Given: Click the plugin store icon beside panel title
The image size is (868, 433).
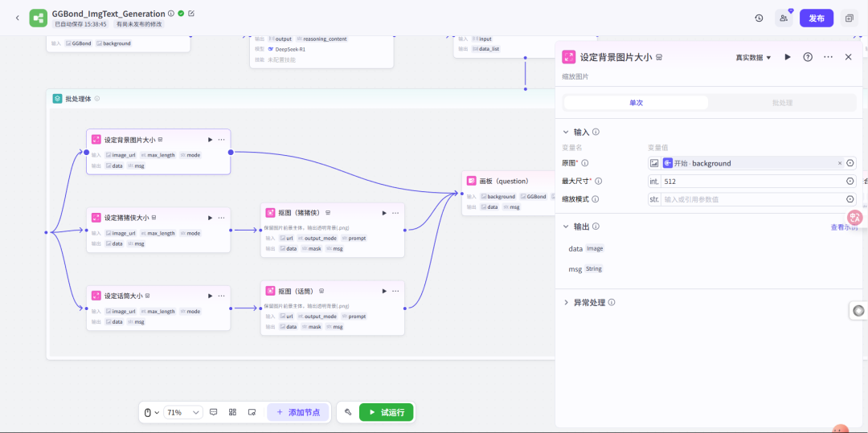Looking at the screenshot, I should coord(659,58).
